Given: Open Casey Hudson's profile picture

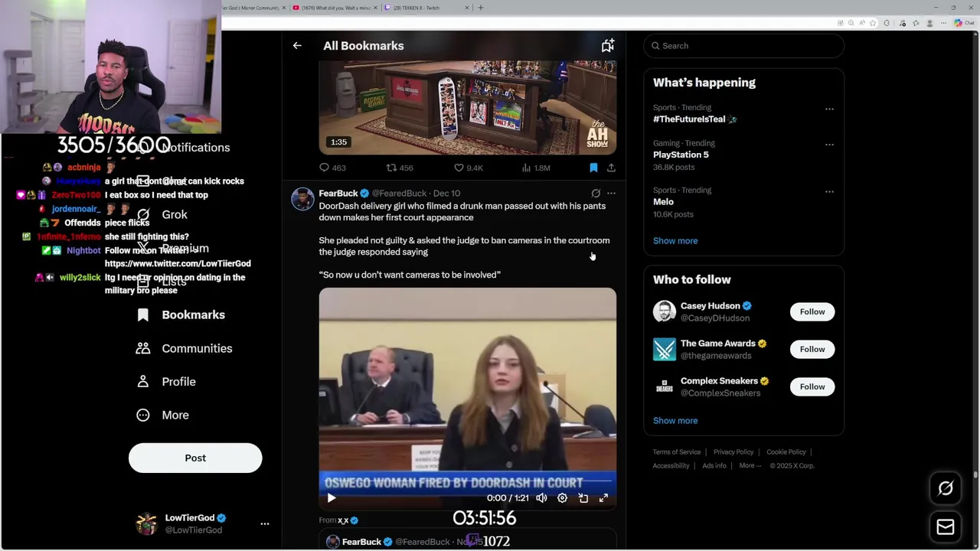Looking at the screenshot, I should [665, 312].
